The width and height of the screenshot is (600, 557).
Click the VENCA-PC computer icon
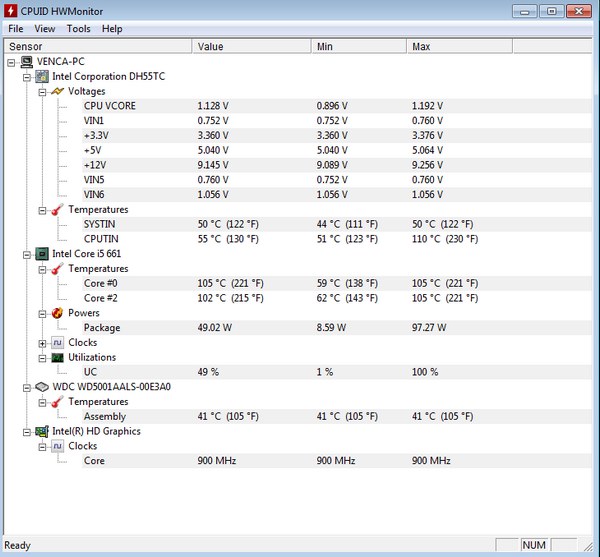click(x=27, y=62)
